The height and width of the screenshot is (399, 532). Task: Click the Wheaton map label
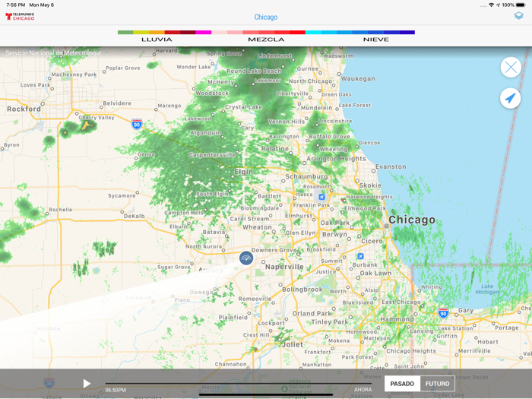click(257, 227)
